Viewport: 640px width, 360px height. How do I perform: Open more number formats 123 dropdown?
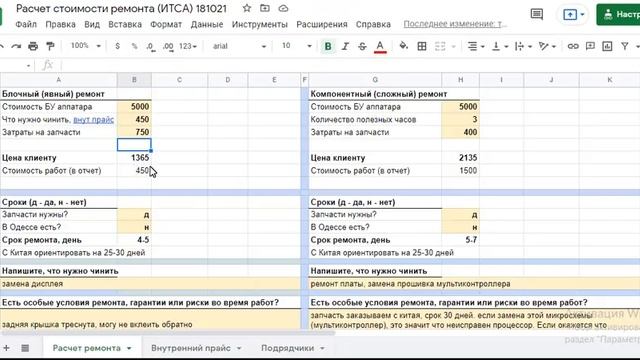pyautogui.click(x=188, y=46)
